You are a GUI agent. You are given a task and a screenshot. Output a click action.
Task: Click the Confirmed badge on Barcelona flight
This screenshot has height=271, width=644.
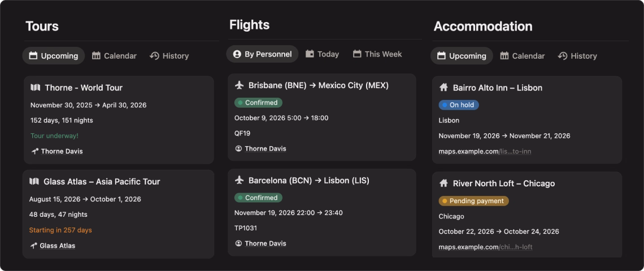258,198
